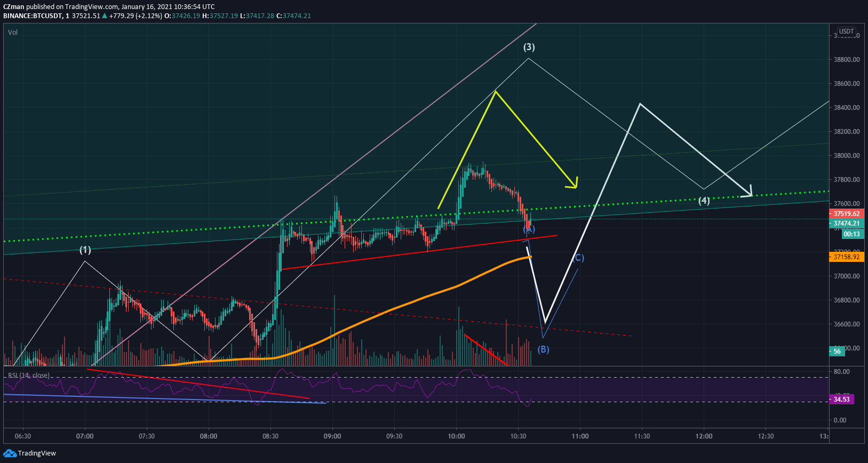Click the 0.00 level on the RSI axis
Image resolution: width=868 pixels, height=463 pixels.
[x=840, y=420]
